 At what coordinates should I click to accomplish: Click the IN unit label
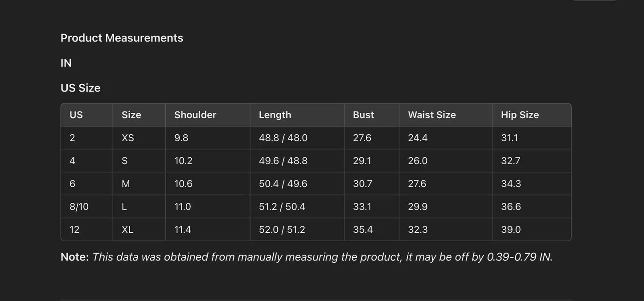click(x=66, y=63)
